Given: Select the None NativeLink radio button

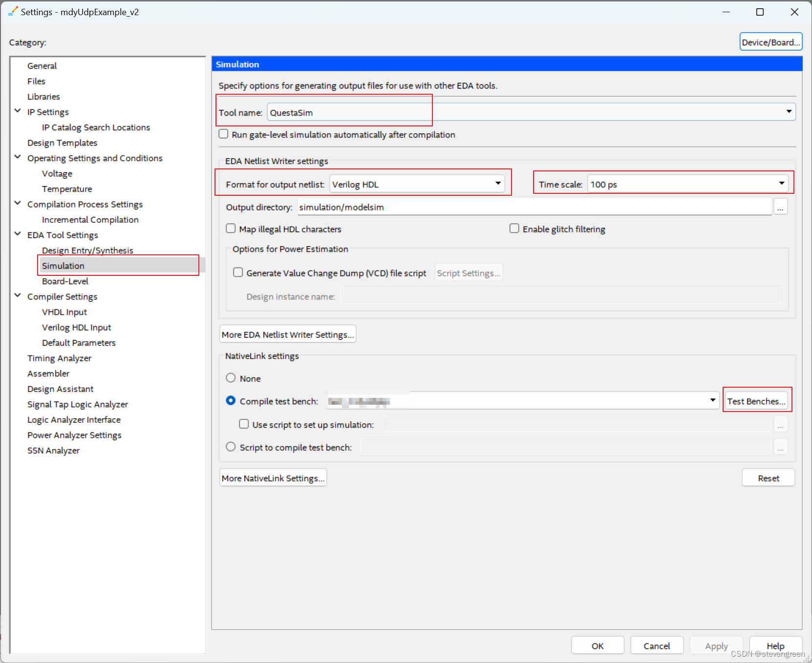Looking at the screenshot, I should [231, 378].
